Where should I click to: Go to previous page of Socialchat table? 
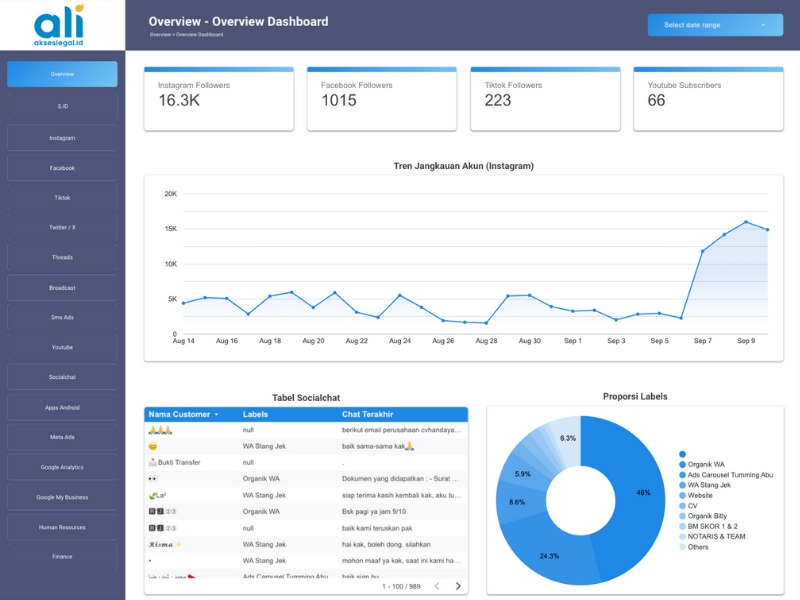[437, 586]
